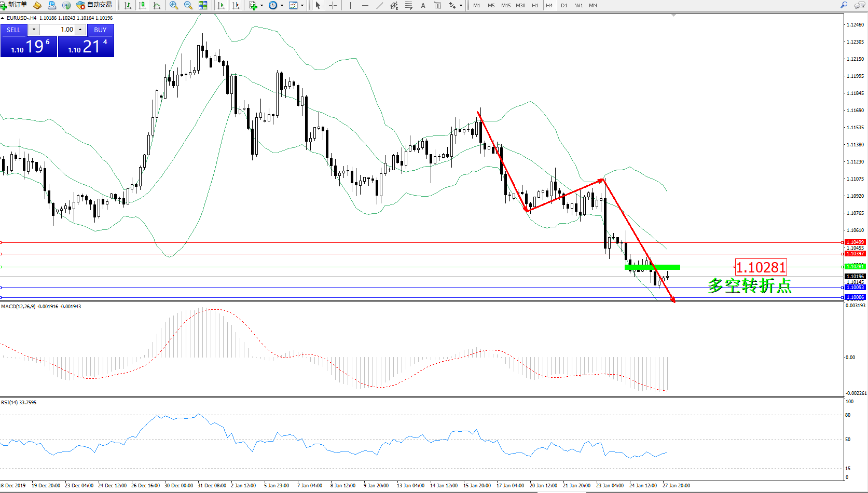
Task: Switch to H1 timeframe
Action: pos(535,5)
